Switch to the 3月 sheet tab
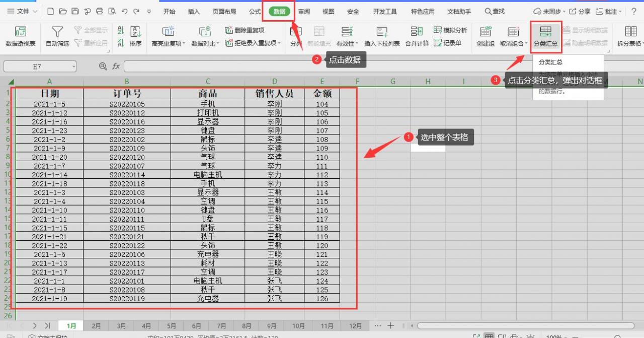 tap(121, 325)
